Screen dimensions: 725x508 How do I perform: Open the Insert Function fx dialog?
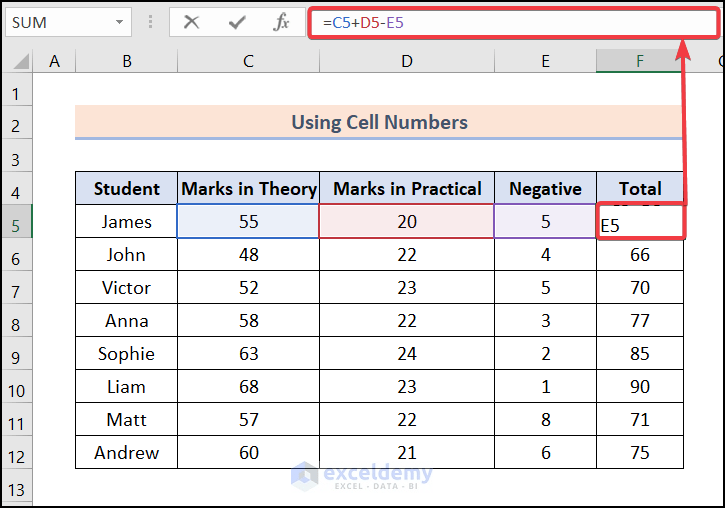coord(281,22)
